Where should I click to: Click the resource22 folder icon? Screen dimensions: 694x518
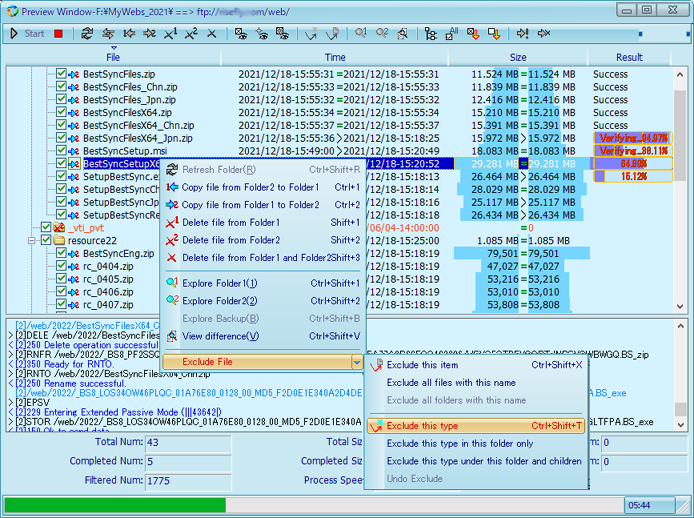click(59, 241)
